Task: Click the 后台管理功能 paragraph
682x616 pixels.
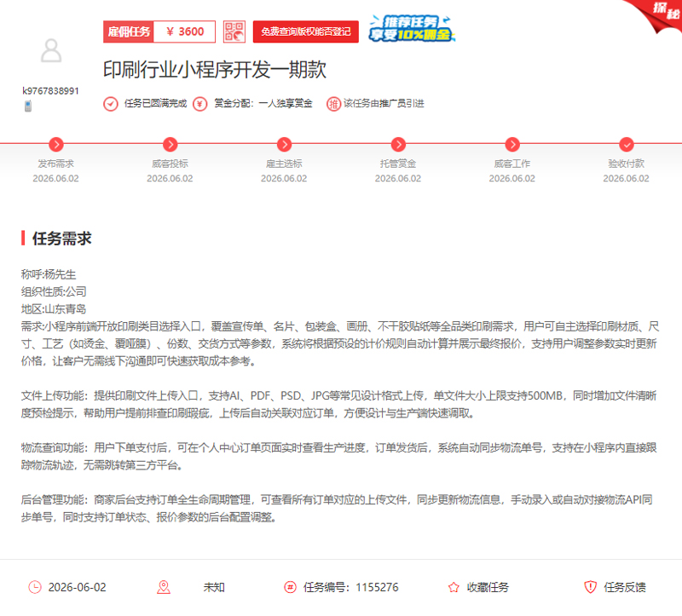Action: (337, 509)
